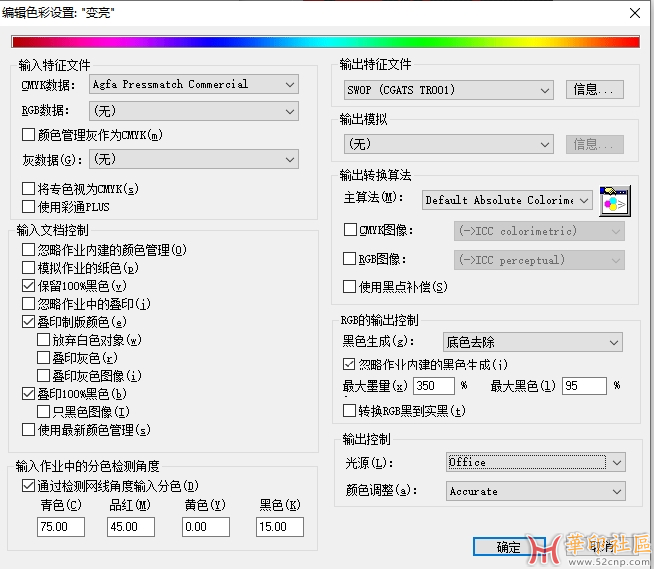
Task: Enable 放弃白色对象 checkbox
Action: point(43,340)
